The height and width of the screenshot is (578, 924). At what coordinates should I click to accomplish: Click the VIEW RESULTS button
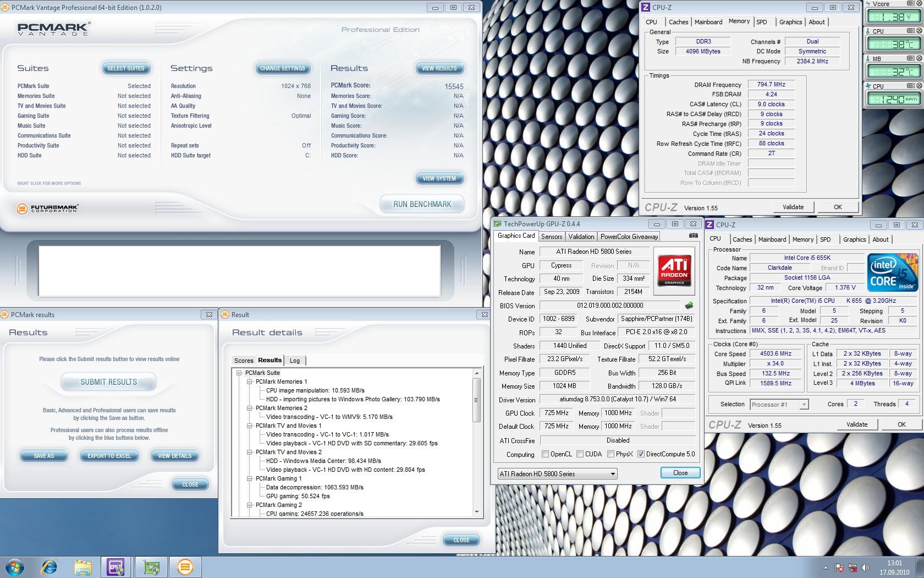pos(439,68)
